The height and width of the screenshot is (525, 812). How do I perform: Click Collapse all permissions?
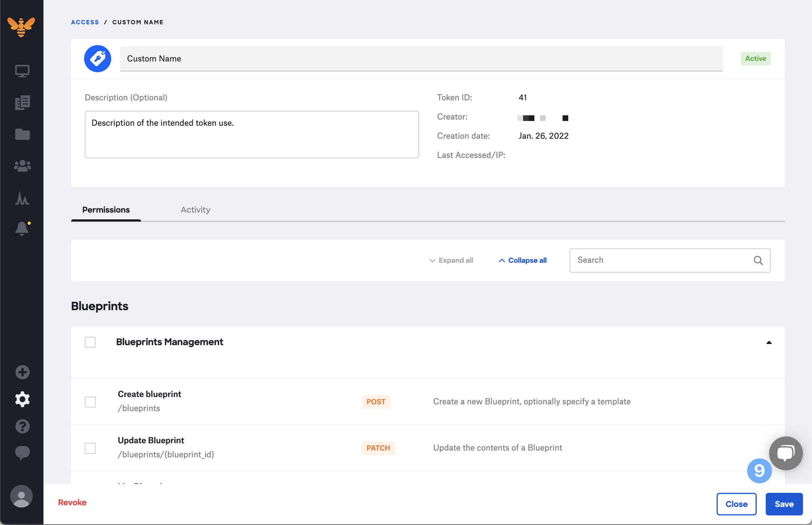click(523, 260)
